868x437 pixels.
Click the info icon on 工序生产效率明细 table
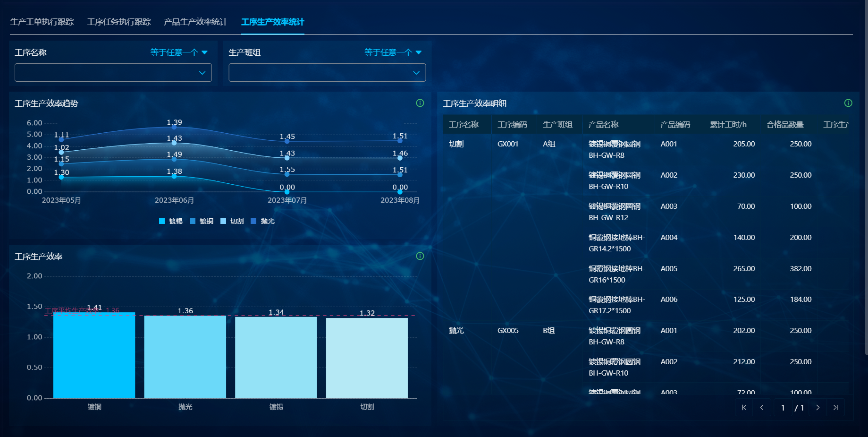point(848,103)
